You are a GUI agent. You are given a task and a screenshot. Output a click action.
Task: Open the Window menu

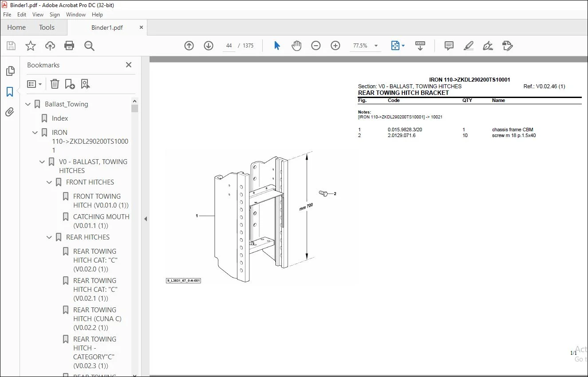click(x=76, y=15)
